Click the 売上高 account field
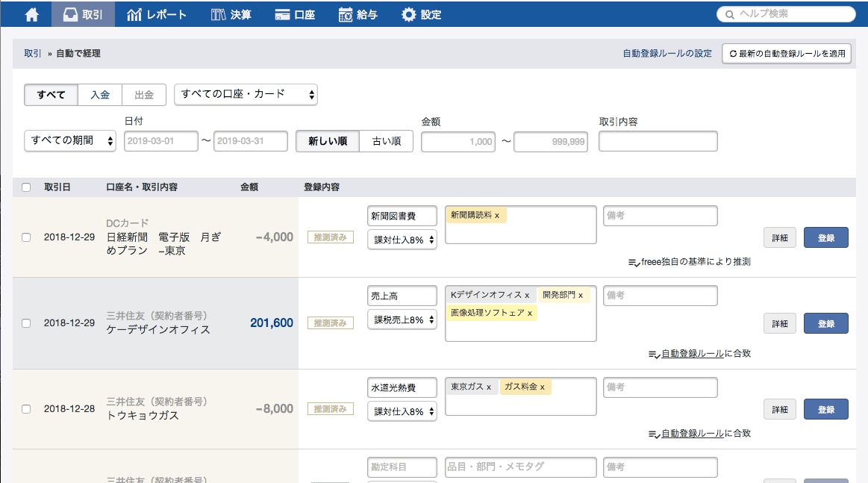Image resolution: width=868 pixels, height=483 pixels. click(402, 296)
